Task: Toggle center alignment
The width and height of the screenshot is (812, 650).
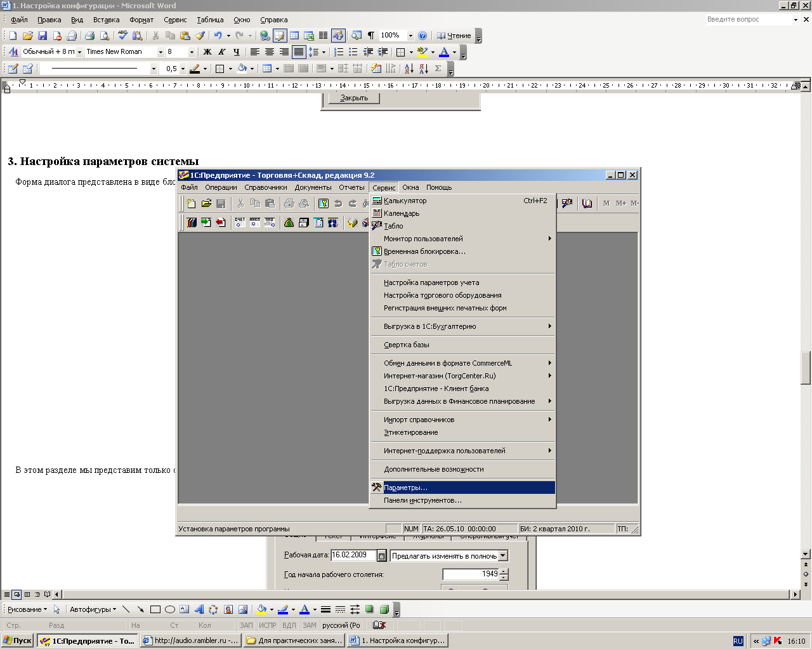Action: coord(270,51)
